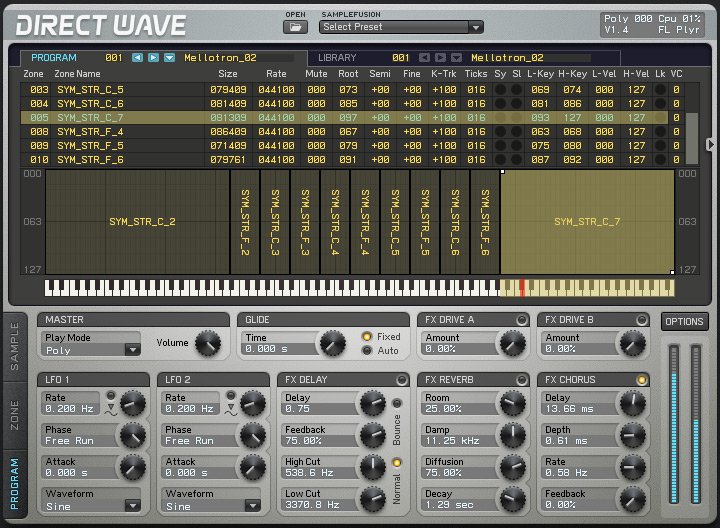Click the FX Drive A power LED

coord(520,319)
